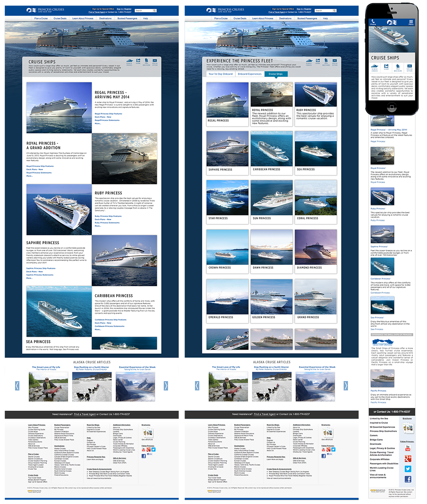The image size is (427, 504).
Task: Click Sign In / Register in the left mockup
Action: click(124, 9)
